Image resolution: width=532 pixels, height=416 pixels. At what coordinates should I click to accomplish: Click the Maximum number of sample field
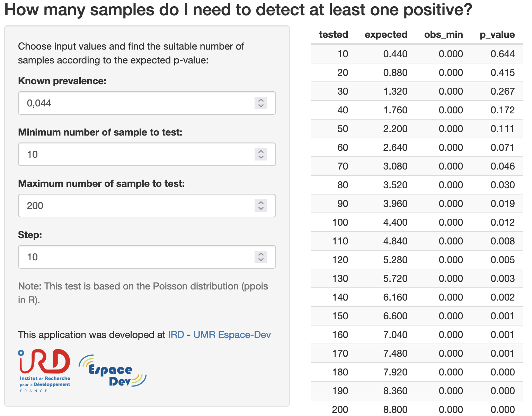[x=147, y=206]
